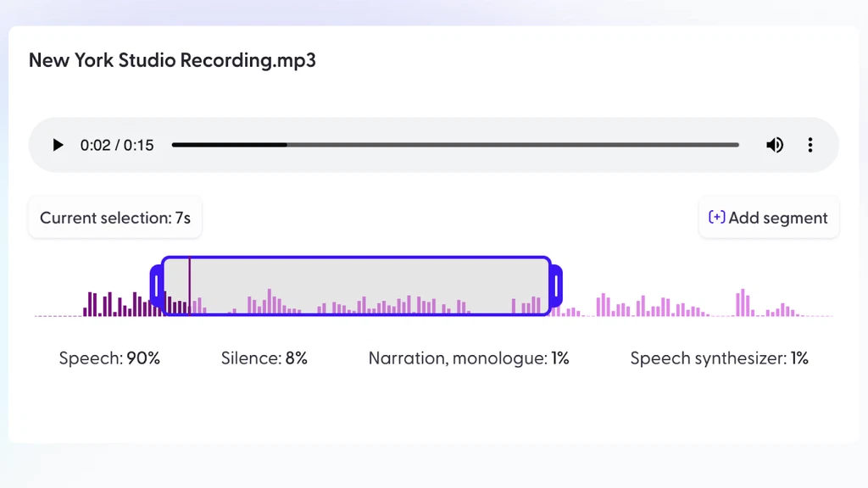Click the played portion of the seek bar

click(x=229, y=145)
